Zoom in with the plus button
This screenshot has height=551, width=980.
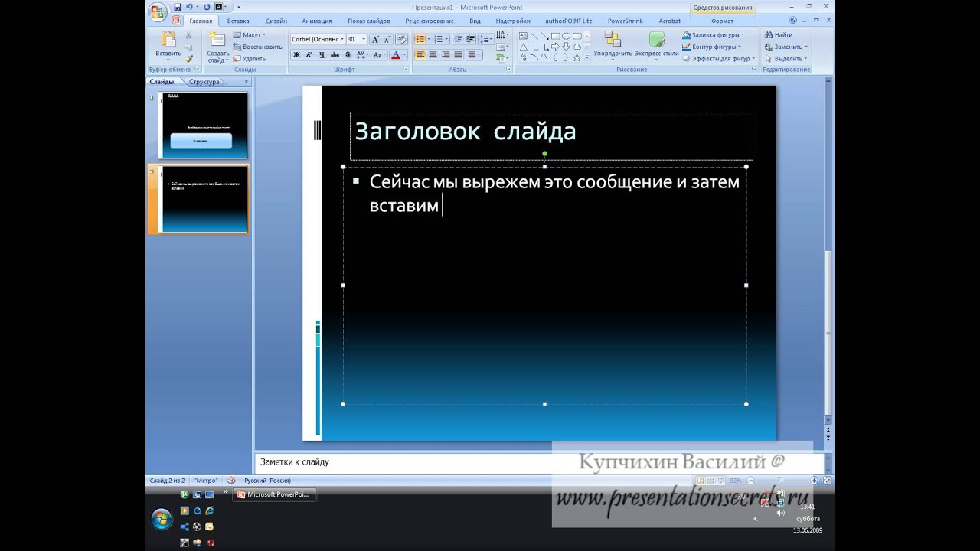click(814, 481)
